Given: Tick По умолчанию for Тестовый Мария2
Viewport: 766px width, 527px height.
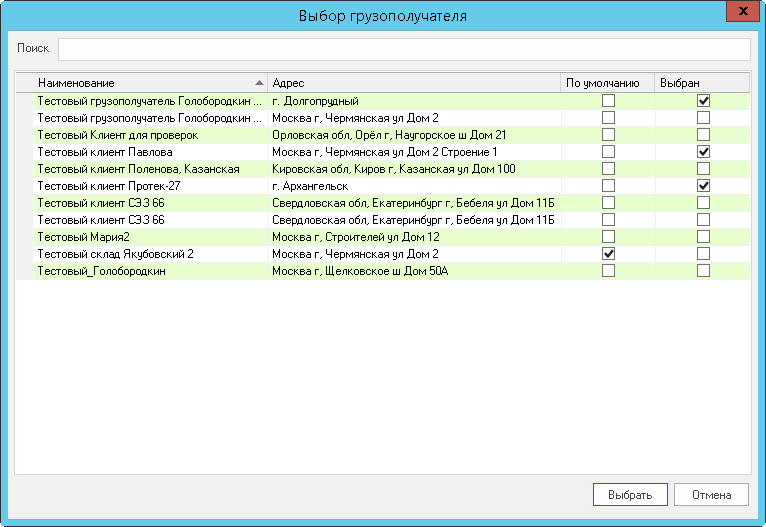Looking at the screenshot, I should click(x=608, y=237).
